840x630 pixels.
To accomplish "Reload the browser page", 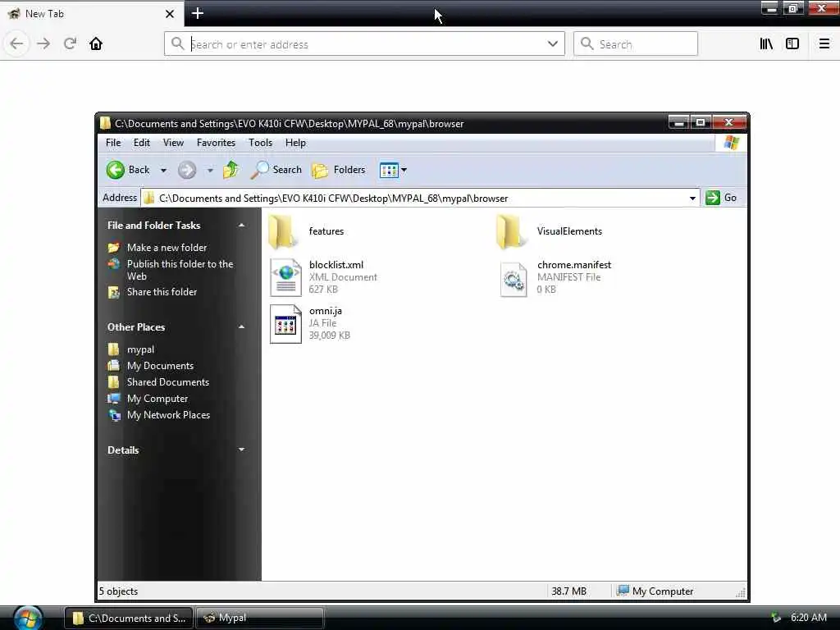I will coord(70,44).
